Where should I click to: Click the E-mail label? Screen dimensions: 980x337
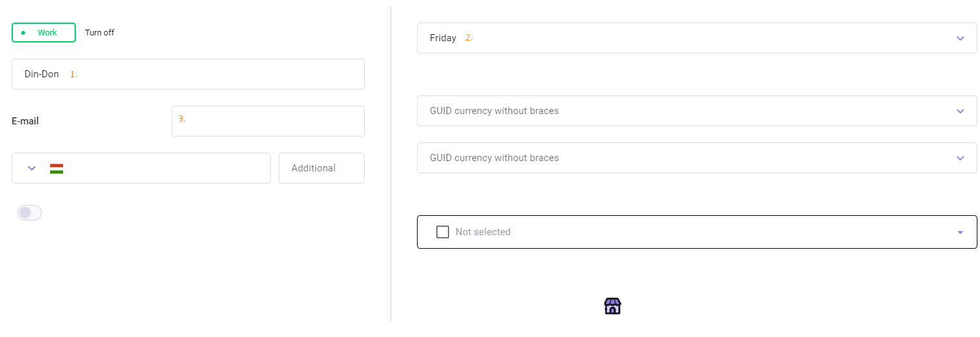[25, 121]
